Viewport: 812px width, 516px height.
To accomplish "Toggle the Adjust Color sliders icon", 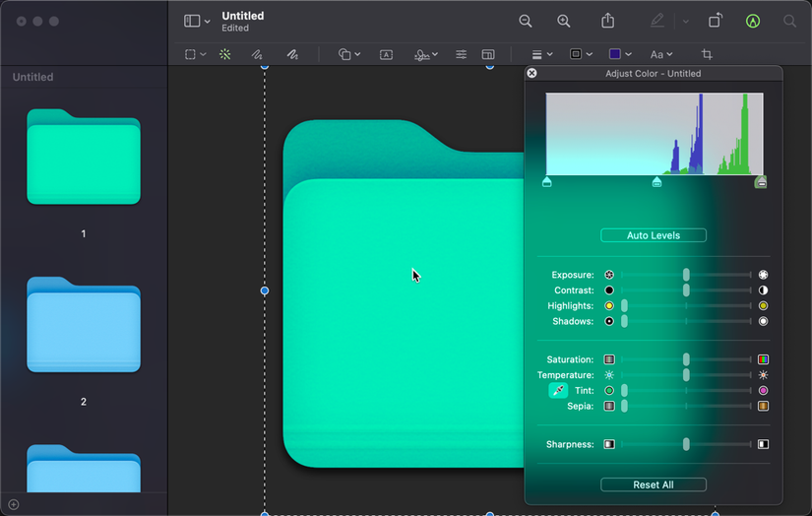I will point(461,54).
